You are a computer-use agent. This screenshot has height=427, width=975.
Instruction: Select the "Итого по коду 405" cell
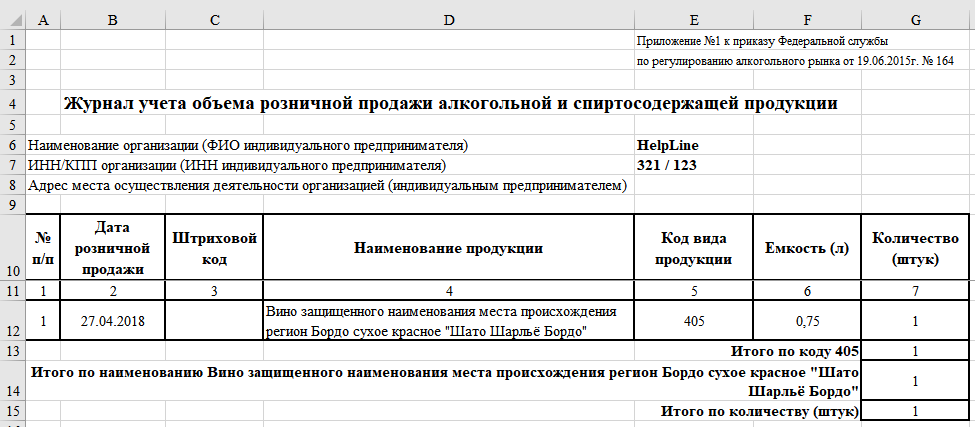[796, 351]
